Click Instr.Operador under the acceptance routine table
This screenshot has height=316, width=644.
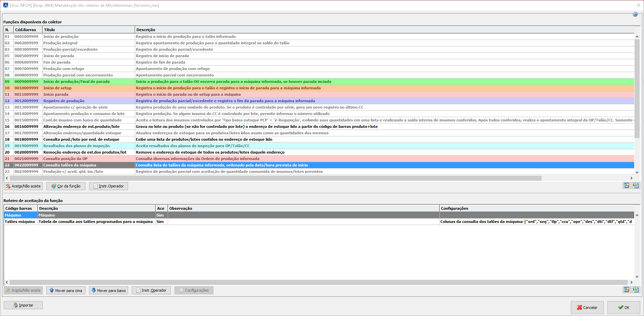pos(151,290)
